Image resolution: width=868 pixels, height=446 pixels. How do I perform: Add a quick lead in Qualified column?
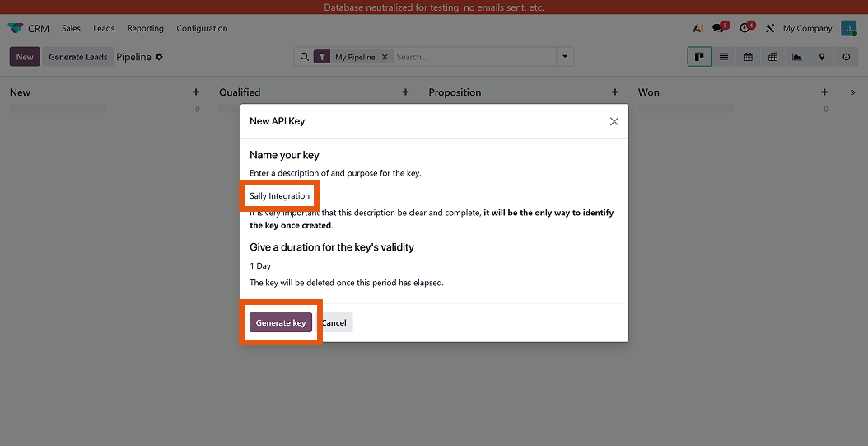click(x=405, y=92)
